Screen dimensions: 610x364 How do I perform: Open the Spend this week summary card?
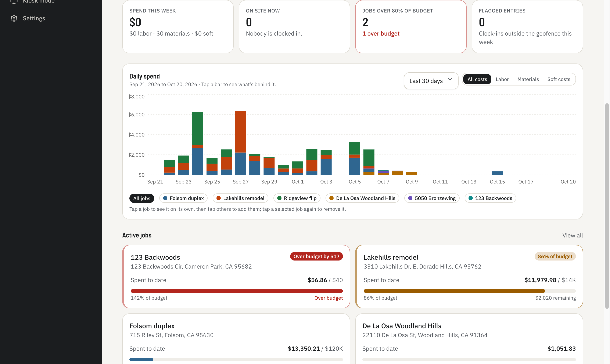[x=178, y=26]
